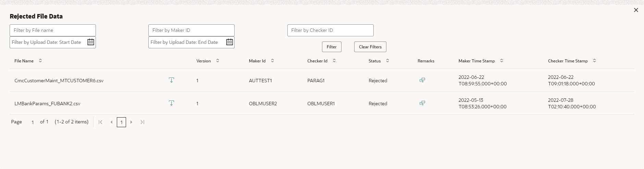
Task: Sort table by Checker Id
Action: pyautogui.click(x=334, y=61)
